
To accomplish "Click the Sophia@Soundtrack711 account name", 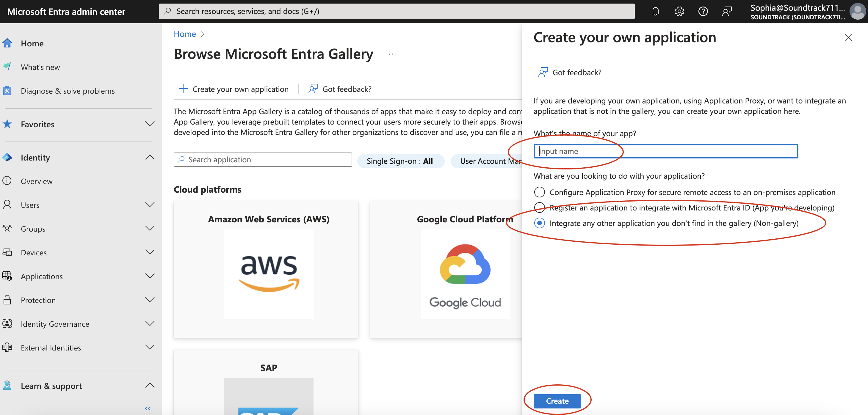I will pyautogui.click(x=798, y=8).
